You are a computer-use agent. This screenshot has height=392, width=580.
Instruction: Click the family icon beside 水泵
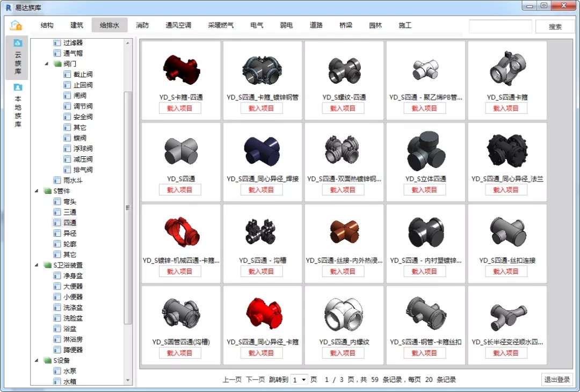point(57,371)
